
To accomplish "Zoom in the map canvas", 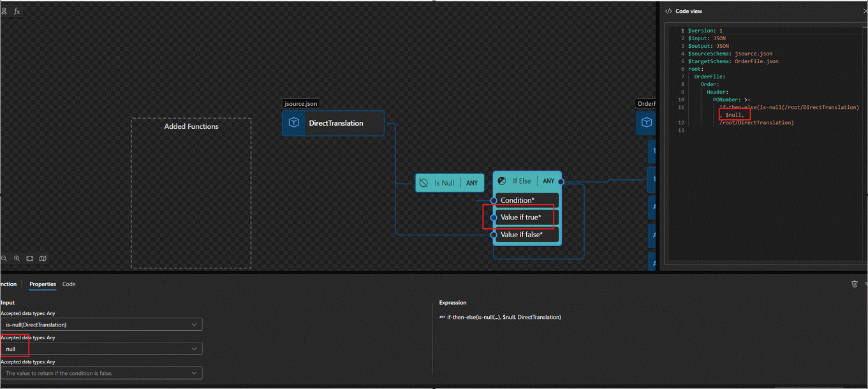I will [17, 258].
